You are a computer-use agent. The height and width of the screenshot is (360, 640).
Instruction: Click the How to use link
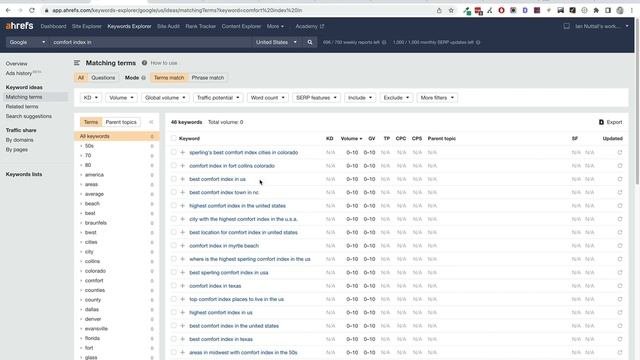point(164,63)
